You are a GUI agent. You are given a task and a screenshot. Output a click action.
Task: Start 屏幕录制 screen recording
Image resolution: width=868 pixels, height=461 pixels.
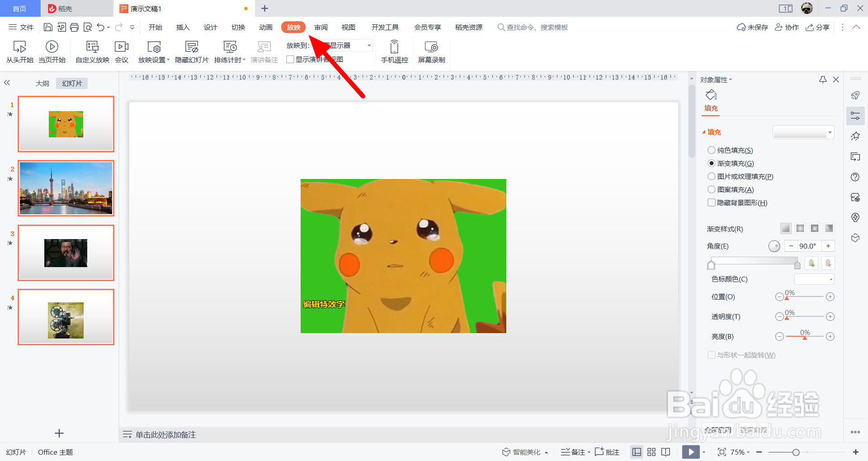click(431, 52)
